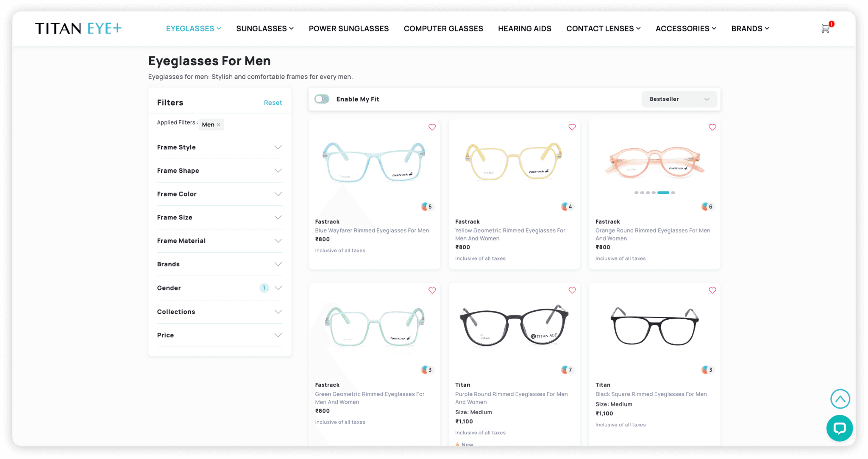Click the Titan Eye+ logo
Image resolution: width=868 pixels, height=459 pixels.
point(78,28)
